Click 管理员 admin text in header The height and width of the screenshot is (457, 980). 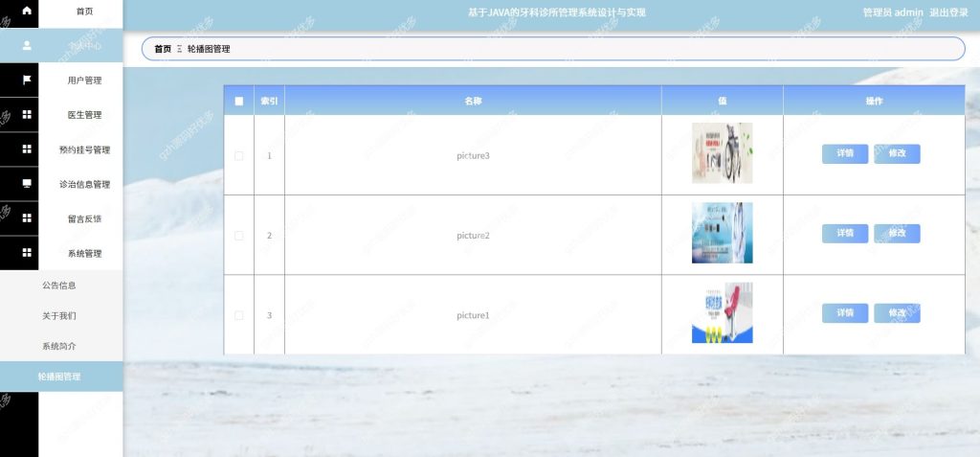(893, 11)
